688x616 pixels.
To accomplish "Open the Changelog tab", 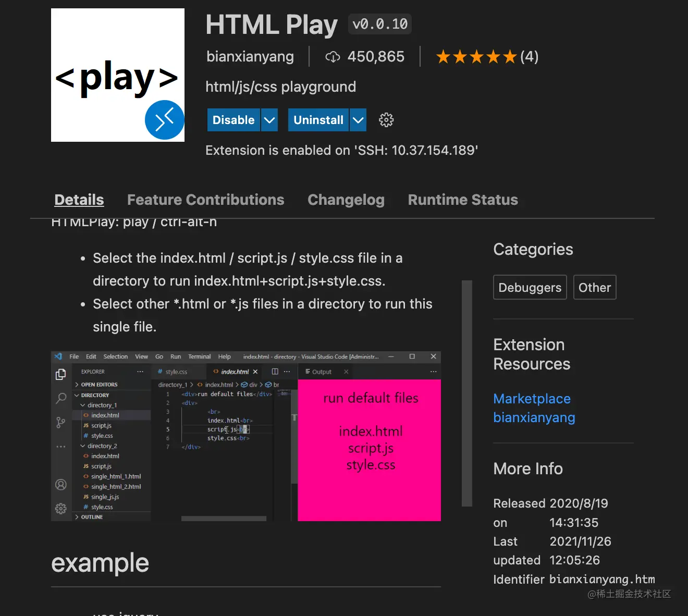I will click(x=346, y=200).
